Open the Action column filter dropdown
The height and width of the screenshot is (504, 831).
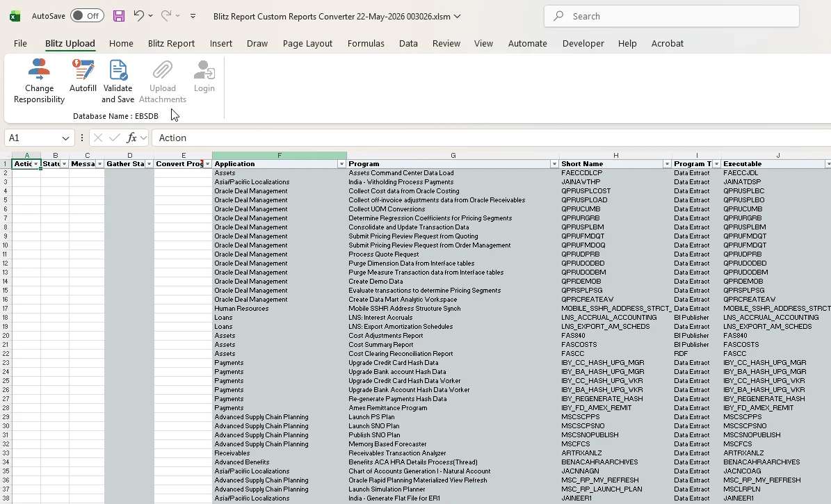point(36,164)
